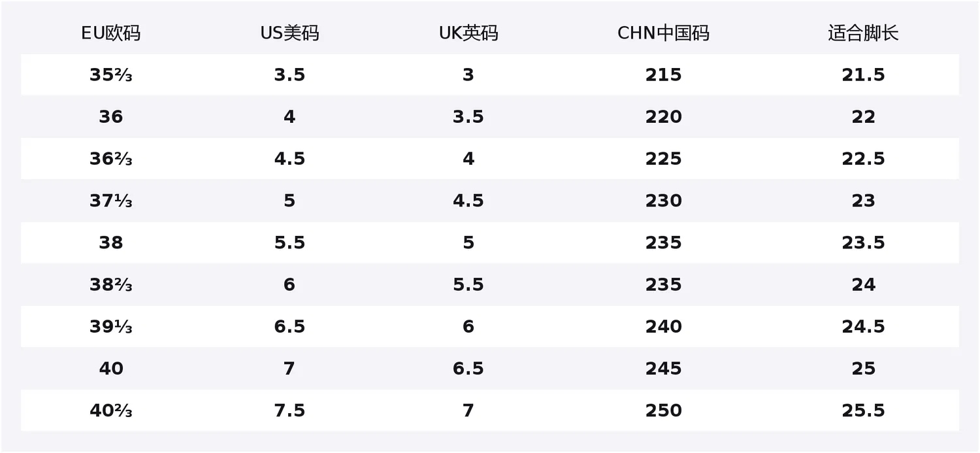Viewport: 980px width, 453px height.
Task: Click CHN size 250 cell
Action: point(663,411)
